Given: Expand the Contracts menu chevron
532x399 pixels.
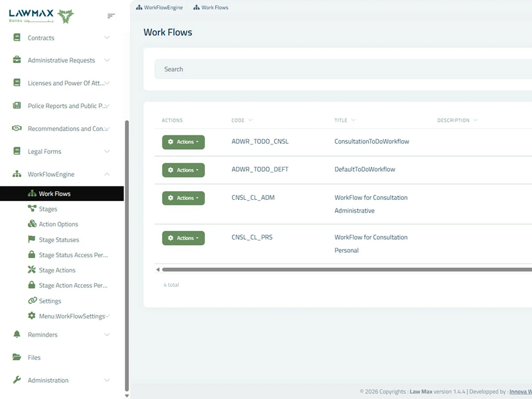Looking at the screenshot, I should tap(107, 38).
